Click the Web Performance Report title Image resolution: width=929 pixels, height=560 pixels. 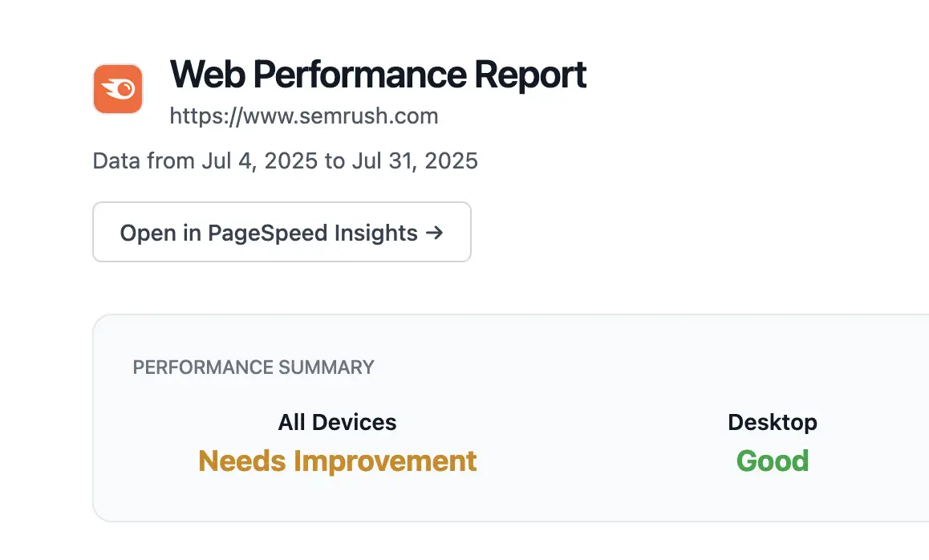coord(378,75)
